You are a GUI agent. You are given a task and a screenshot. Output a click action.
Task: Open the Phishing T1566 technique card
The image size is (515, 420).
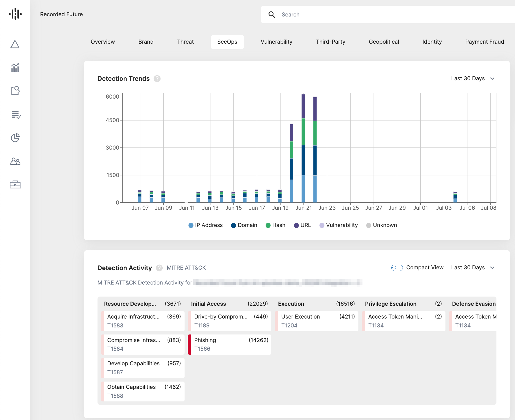coord(230,344)
